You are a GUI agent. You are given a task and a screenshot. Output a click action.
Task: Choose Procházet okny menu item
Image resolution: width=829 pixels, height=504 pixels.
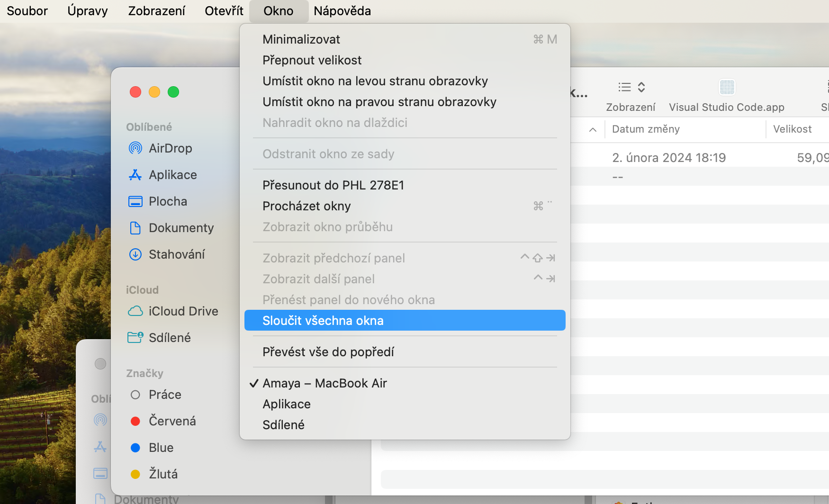[x=405, y=206]
